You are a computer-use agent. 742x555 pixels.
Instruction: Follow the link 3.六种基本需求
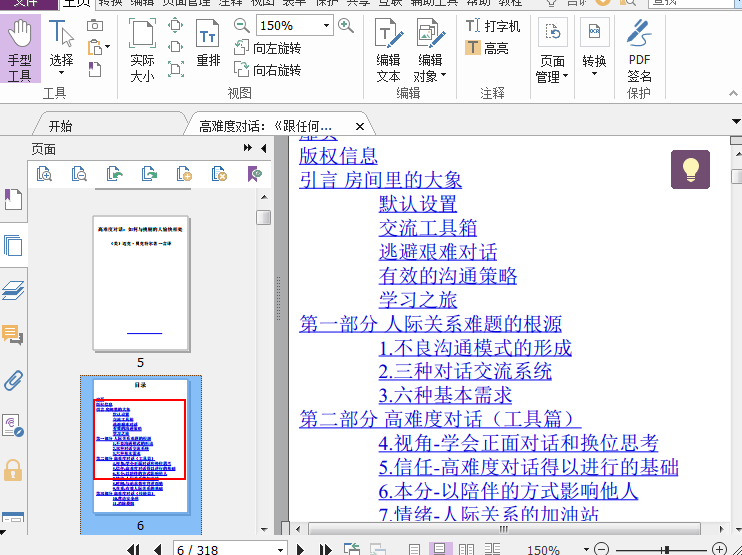click(x=445, y=395)
